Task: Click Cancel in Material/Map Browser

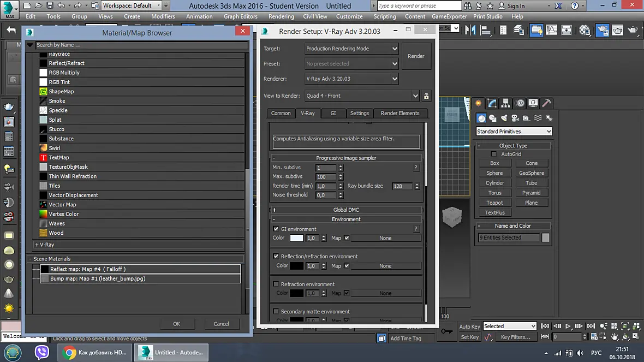Action: (221, 324)
